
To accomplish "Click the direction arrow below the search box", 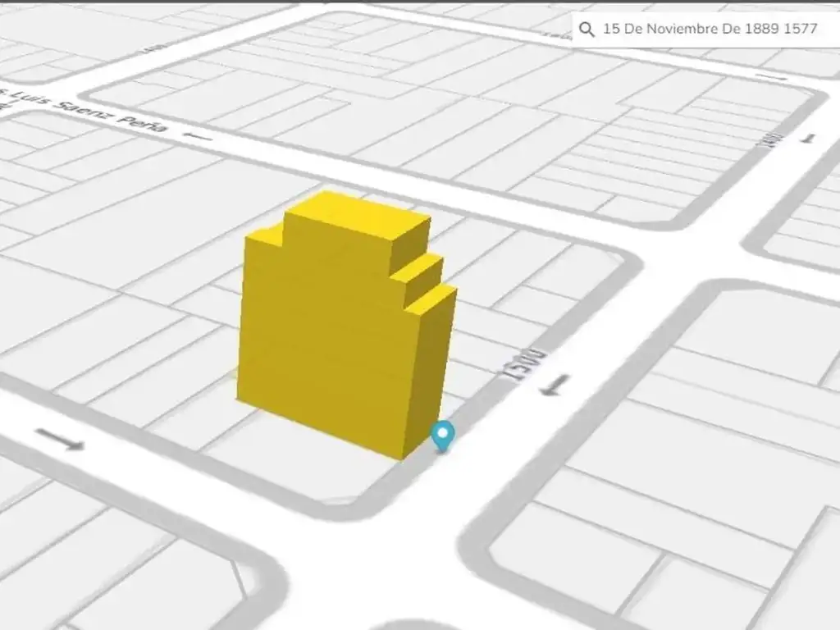I will click(x=770, y=76).
